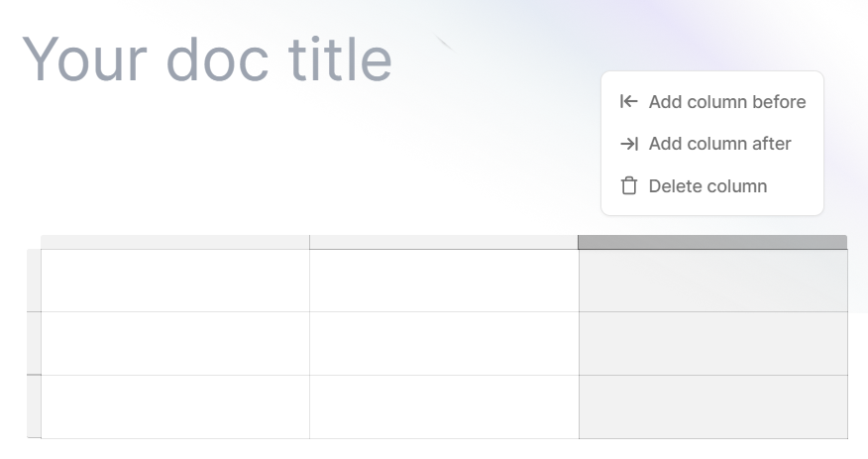The height and width of the screenshot is (459, 868).
Task: Select the middle column's grip handle
Action: point(443,242)
